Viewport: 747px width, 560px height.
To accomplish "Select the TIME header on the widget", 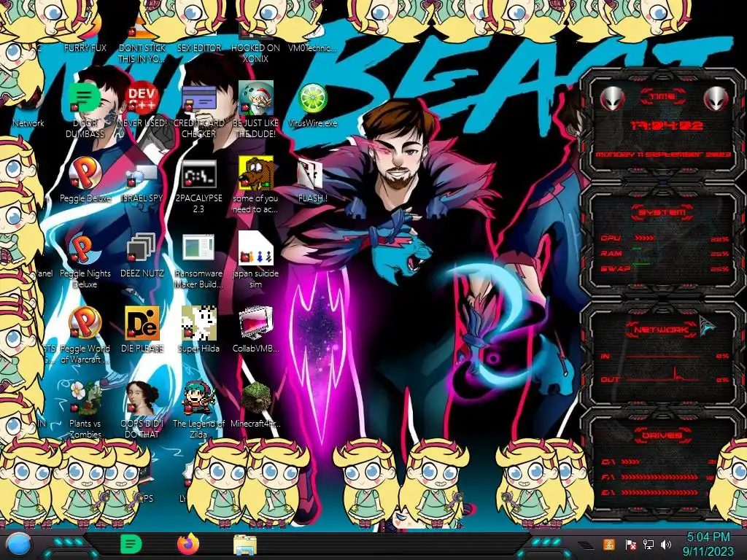I will click(x=662, y=97).
